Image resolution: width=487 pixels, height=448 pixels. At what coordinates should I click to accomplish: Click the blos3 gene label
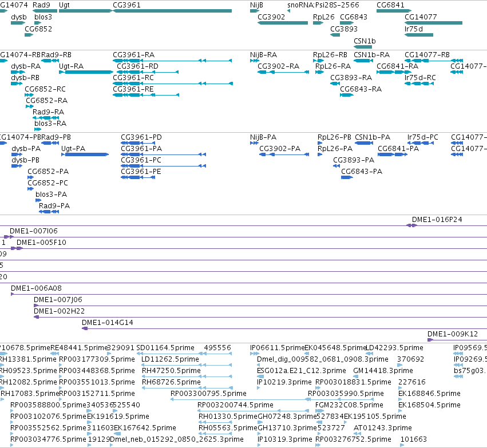tap(43, 17)
